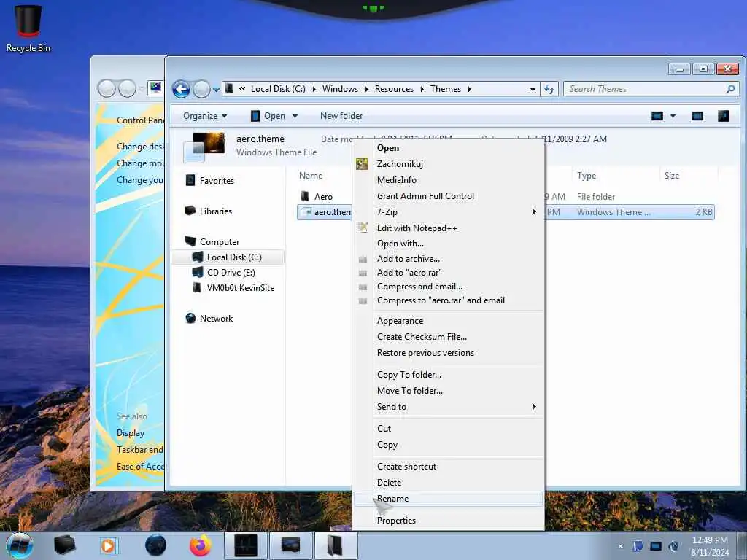Sort by the Size column header
Viewport: 747px width, 560px height.
(x=672, y=176)
